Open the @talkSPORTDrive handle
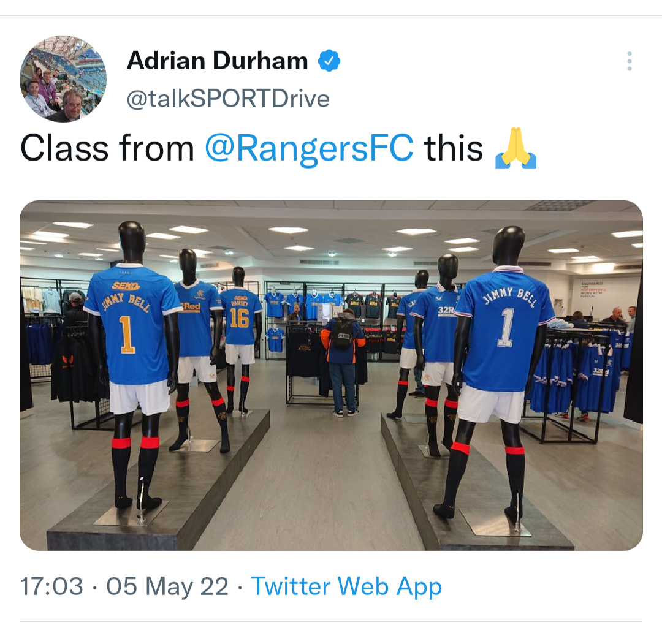Screen dimensions: 662x644 click(228, 99)
